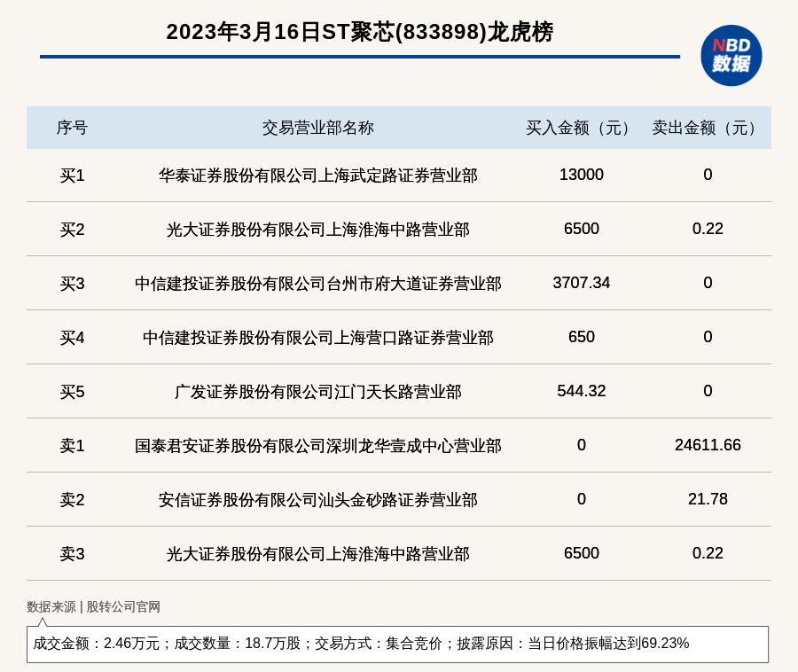Select the 卖3 row label
The width and height of the screenshot is (798, 672).
click(72, 553)
